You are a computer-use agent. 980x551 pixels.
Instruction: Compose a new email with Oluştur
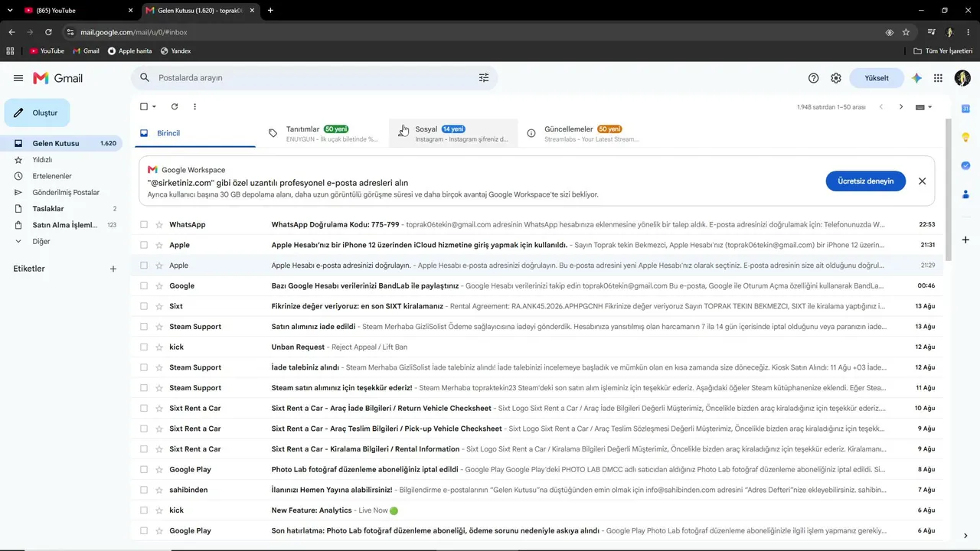pos(37,112)
